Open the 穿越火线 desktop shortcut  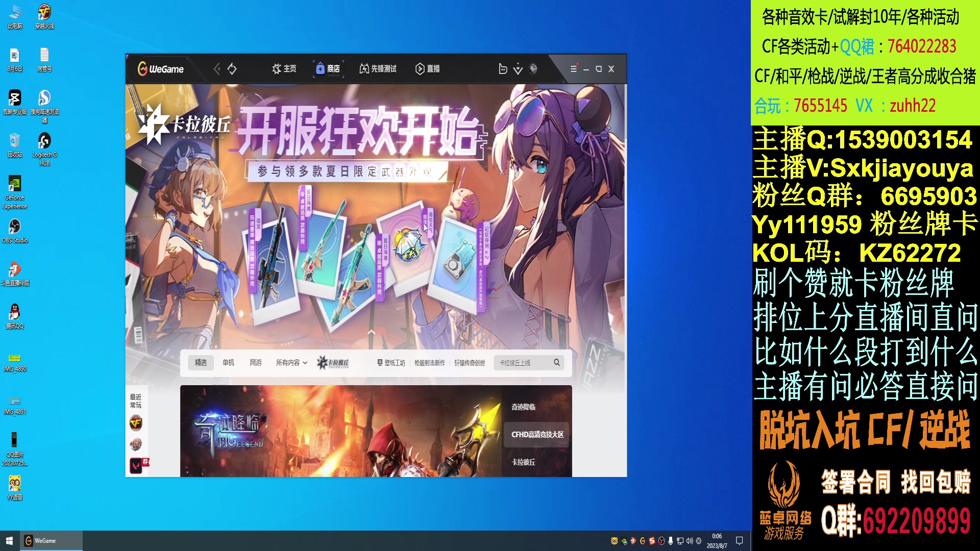[x=44, y=16]
